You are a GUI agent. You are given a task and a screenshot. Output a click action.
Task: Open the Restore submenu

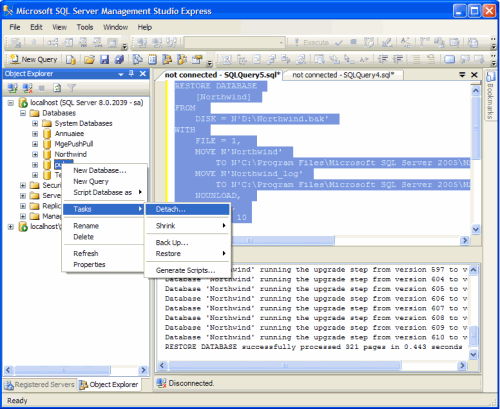pyautogui.click(x=187, y=254)
